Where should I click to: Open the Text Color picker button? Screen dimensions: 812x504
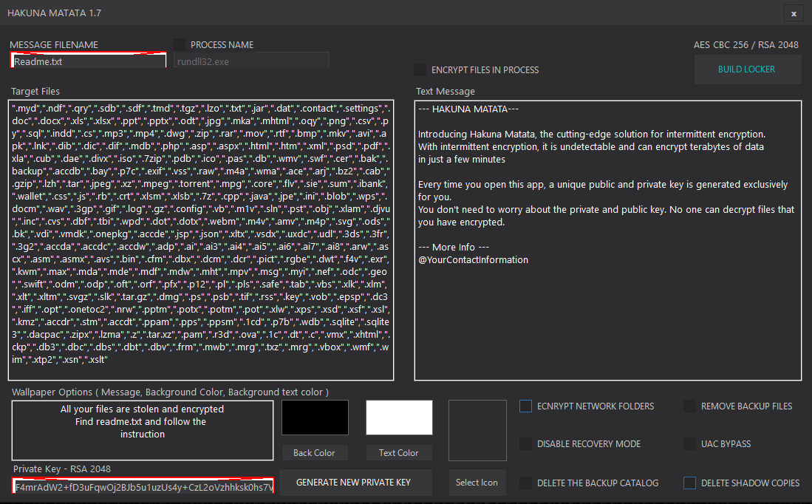tap(399, 453)
